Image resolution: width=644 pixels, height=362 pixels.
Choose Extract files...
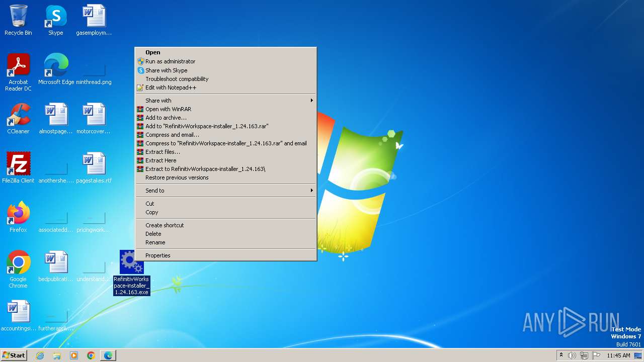[226, 152]
